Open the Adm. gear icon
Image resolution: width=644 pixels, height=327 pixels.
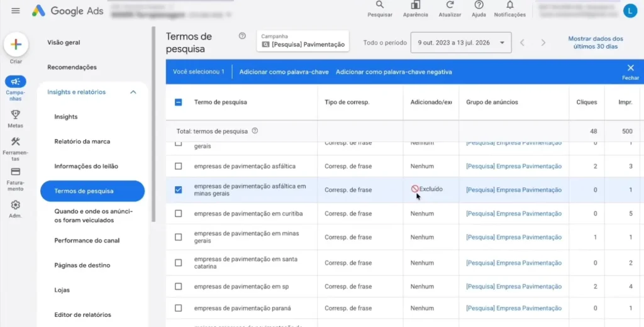click(16, 204)
